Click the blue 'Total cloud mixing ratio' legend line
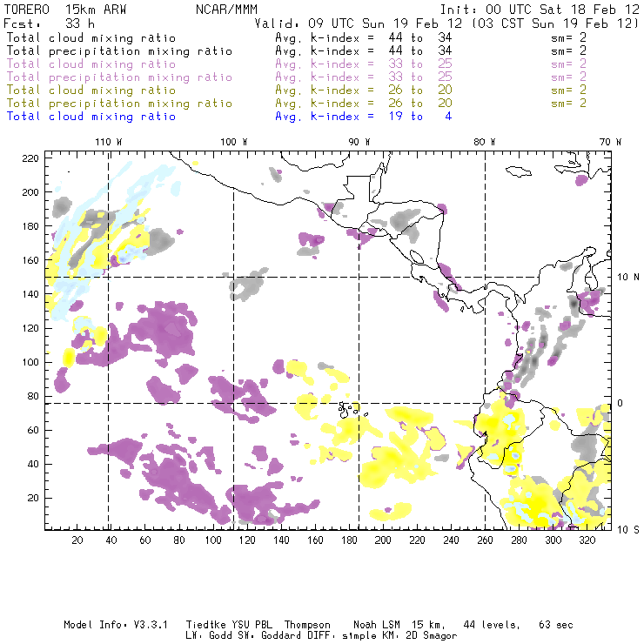Viewport: 644px width, 644px height. (x=91, y=117)
